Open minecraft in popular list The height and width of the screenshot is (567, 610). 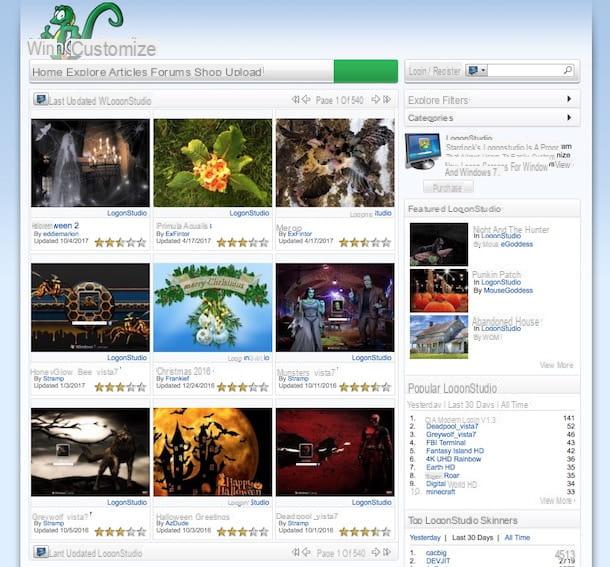[x=440, y=492]
